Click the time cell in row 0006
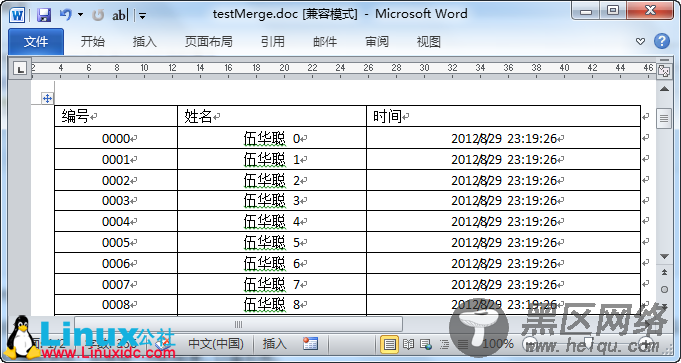This screenshot has width=681, height=363. (x=503, y=263)
